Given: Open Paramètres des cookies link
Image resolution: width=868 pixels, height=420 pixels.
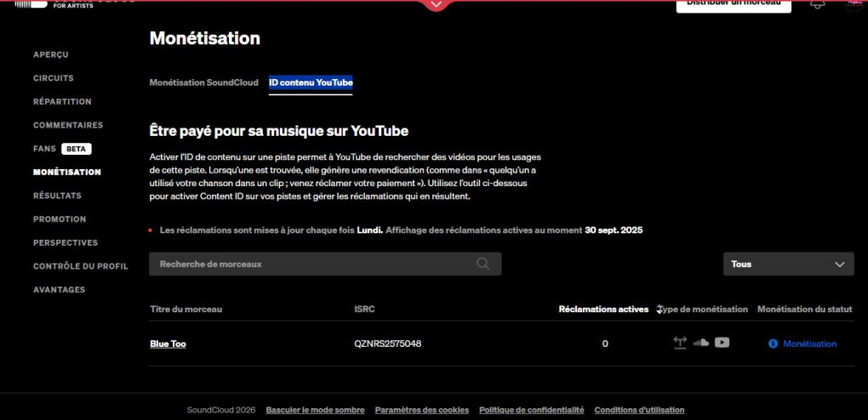Looking at the screenshot, I should coord(422,410).
